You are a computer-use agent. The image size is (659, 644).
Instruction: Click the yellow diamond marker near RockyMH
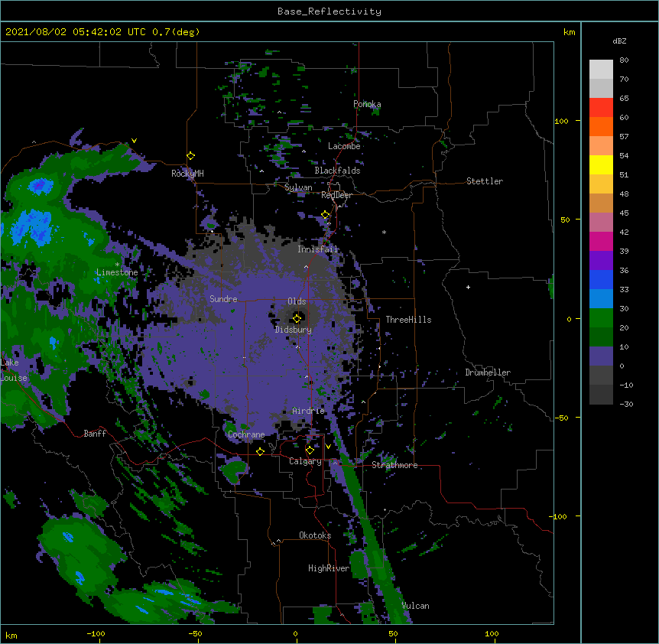pyautogui.click(x=191, y=156)
